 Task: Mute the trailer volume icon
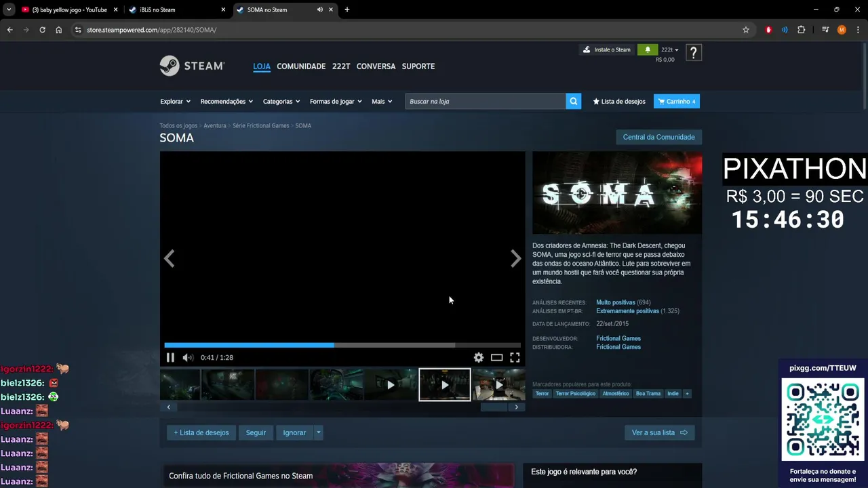click(188, 358)
